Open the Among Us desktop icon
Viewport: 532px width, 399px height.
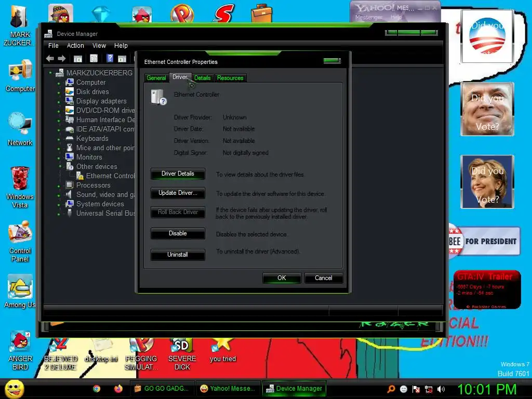pyautogui.click(x=20, y=287)
